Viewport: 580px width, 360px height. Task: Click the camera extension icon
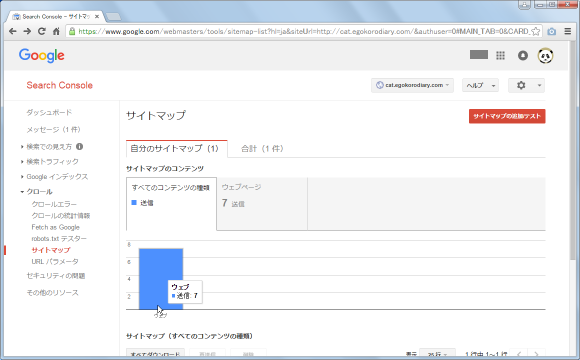552,31
